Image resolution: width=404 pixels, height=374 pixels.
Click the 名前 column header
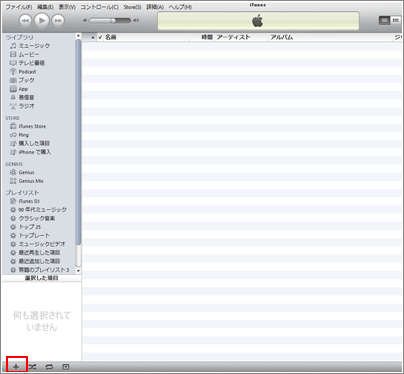(x=147, y=37)
